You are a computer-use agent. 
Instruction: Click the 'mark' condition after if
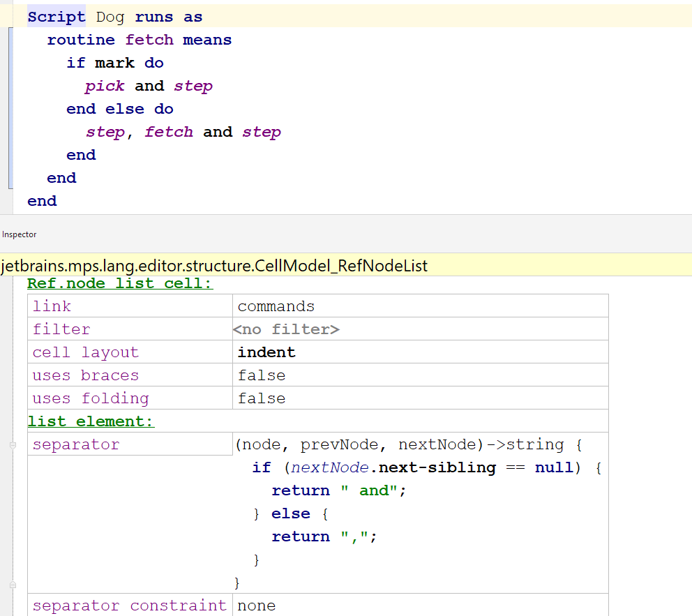pos(115,63)
